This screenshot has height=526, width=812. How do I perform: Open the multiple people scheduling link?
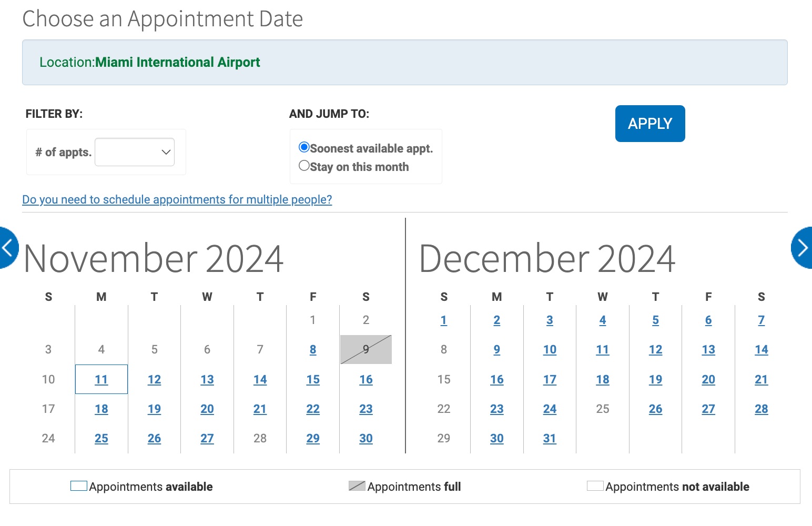click(177, 199)
